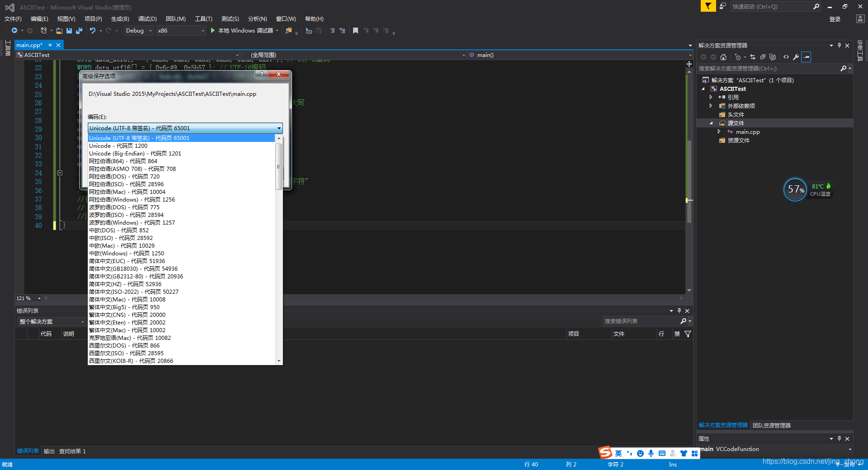
Task: Save main.cpp with the floppy icon
Action: [69, 31]
